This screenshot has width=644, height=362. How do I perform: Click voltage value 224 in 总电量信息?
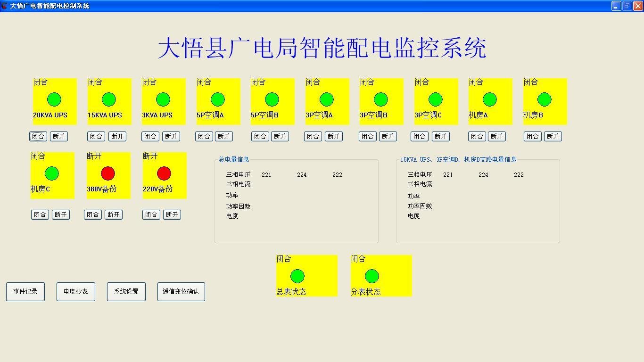[302, 174]
